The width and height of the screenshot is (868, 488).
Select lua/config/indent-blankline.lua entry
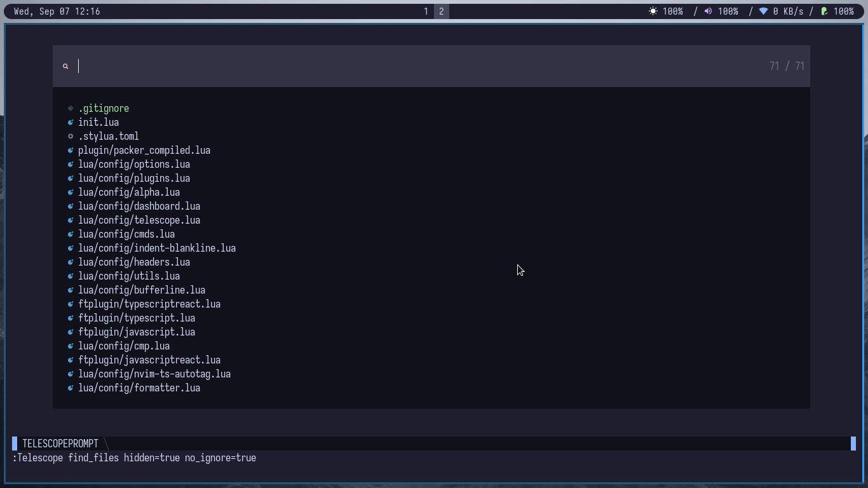point(157,248)
